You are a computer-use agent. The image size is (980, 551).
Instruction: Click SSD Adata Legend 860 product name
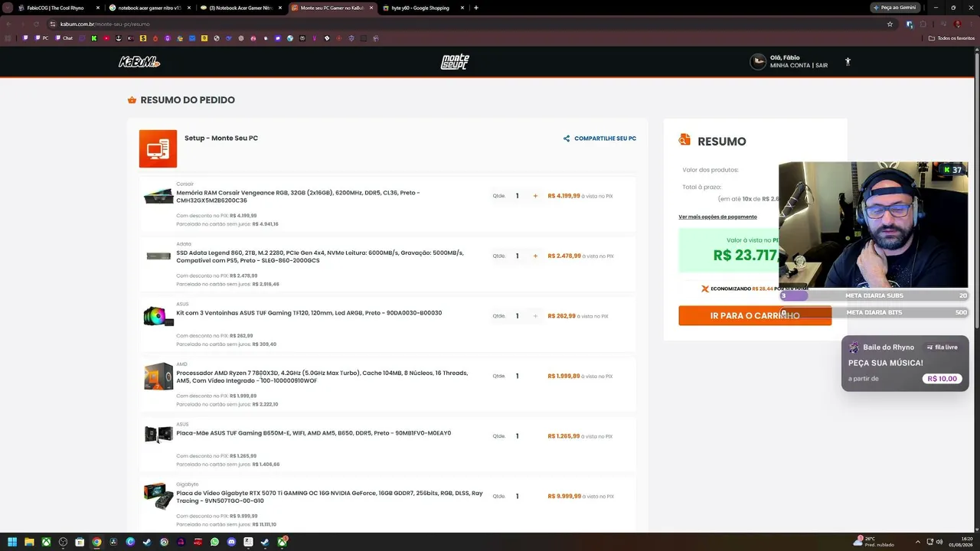click(320, 256)
